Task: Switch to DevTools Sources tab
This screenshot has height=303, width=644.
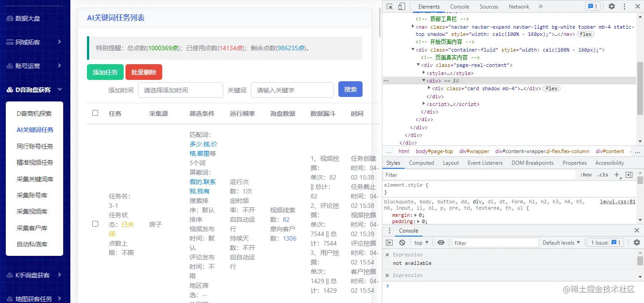Action: 489,6
